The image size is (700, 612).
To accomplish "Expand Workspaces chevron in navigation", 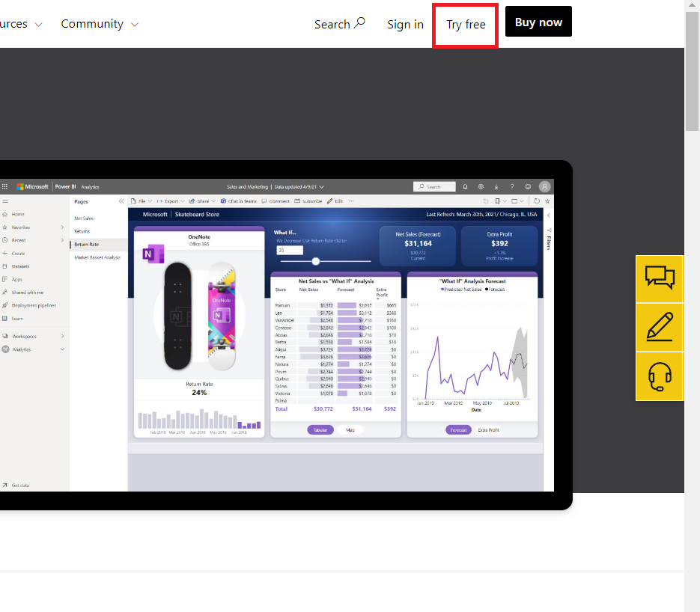I will (62, 336).
